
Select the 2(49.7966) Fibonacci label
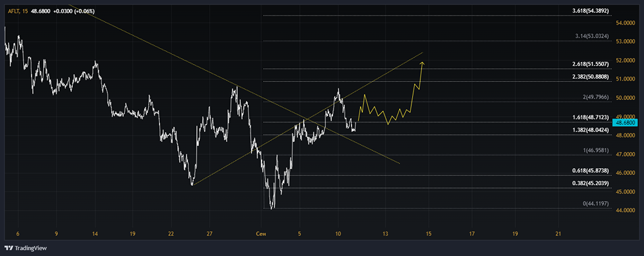click(596, 97)
